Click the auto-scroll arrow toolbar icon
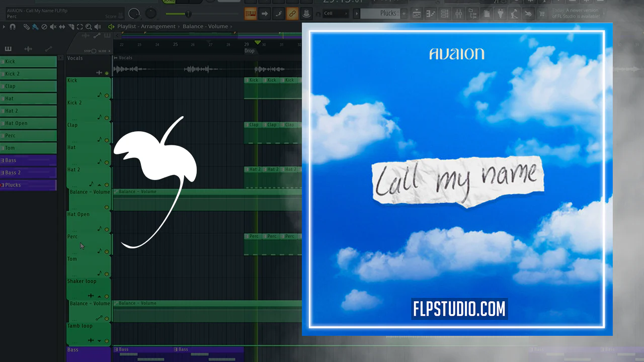This screenshot has width=644, height=362. coord(265,14)
